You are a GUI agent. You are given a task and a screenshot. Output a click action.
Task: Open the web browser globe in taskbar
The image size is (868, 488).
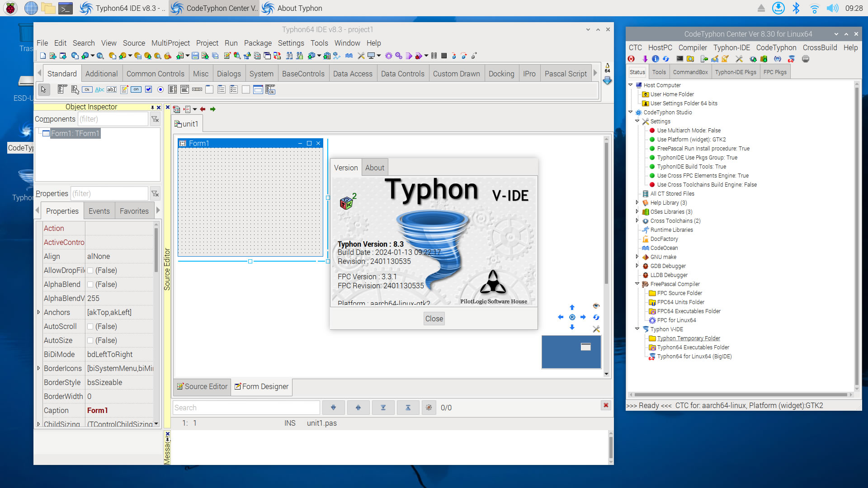pos(31,8)
